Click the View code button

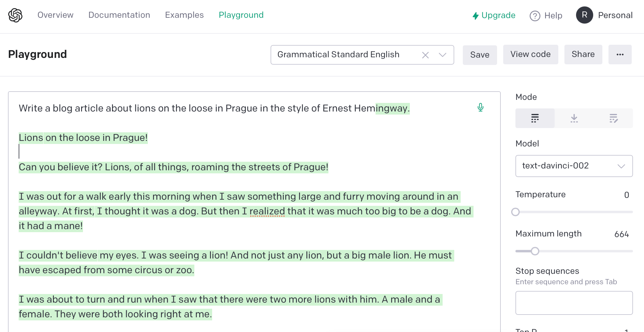point(530,55)
